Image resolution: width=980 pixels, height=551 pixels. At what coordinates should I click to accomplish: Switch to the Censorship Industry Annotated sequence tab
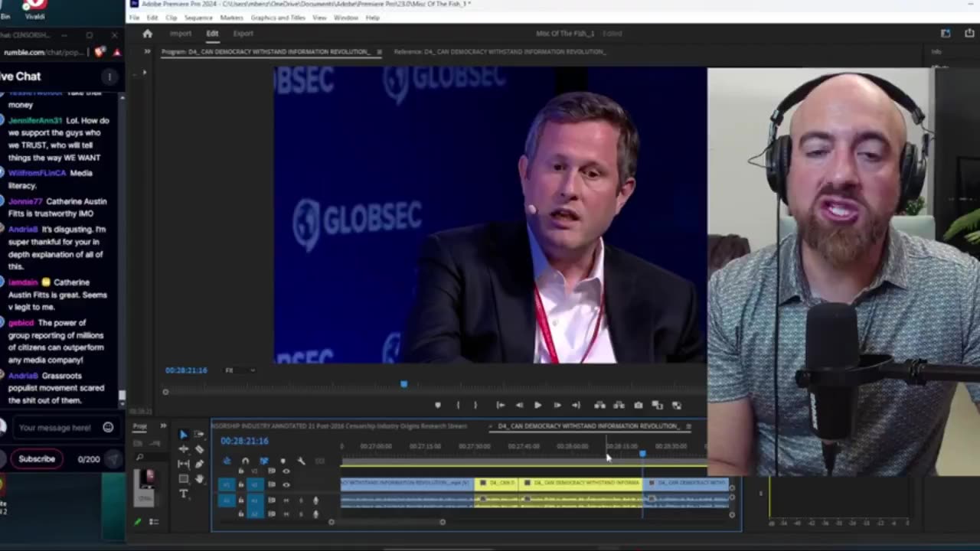coord(339,426)
